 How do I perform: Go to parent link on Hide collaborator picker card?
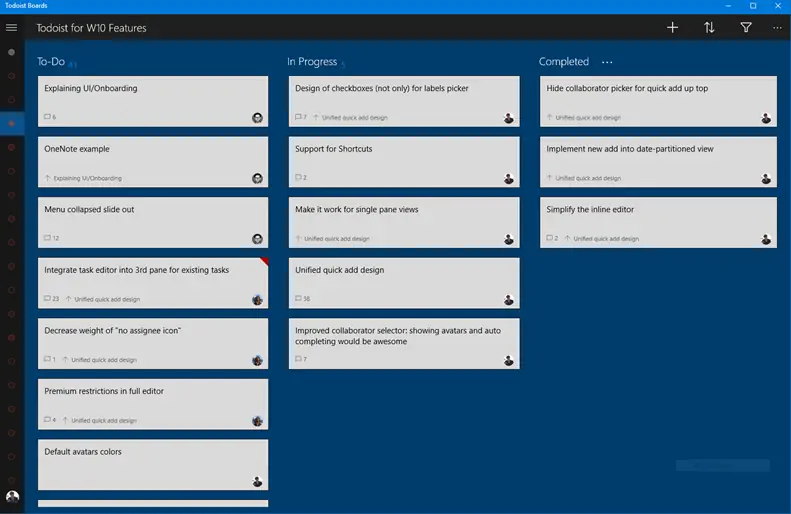pos(584,118)
